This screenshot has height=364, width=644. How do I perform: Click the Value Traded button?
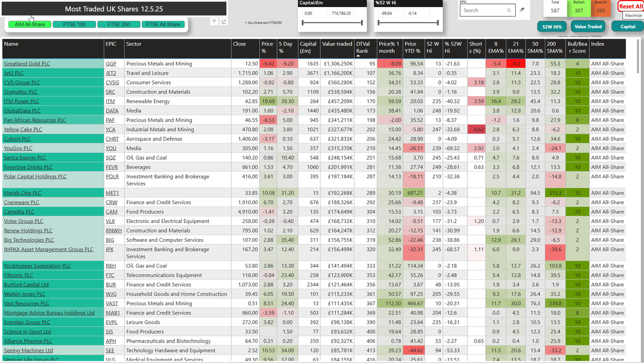(588, 26)
